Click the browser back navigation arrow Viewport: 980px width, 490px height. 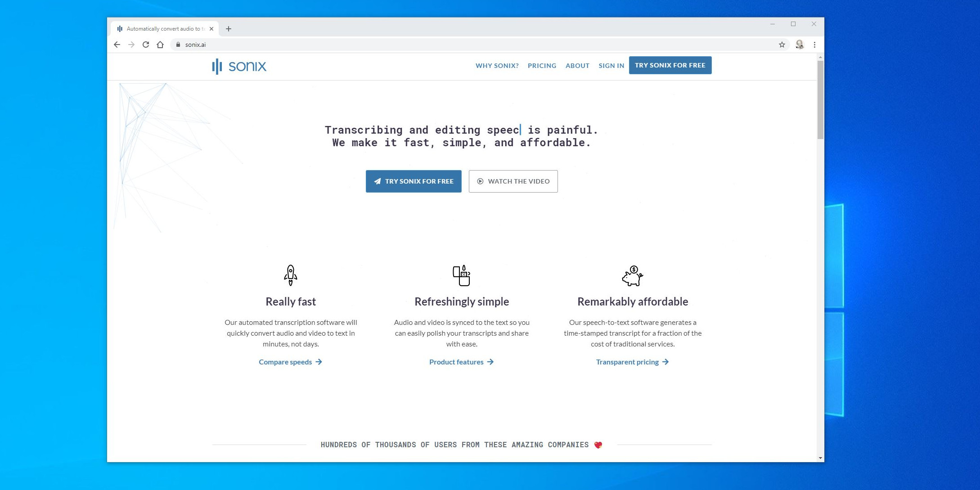click(117, 45)
